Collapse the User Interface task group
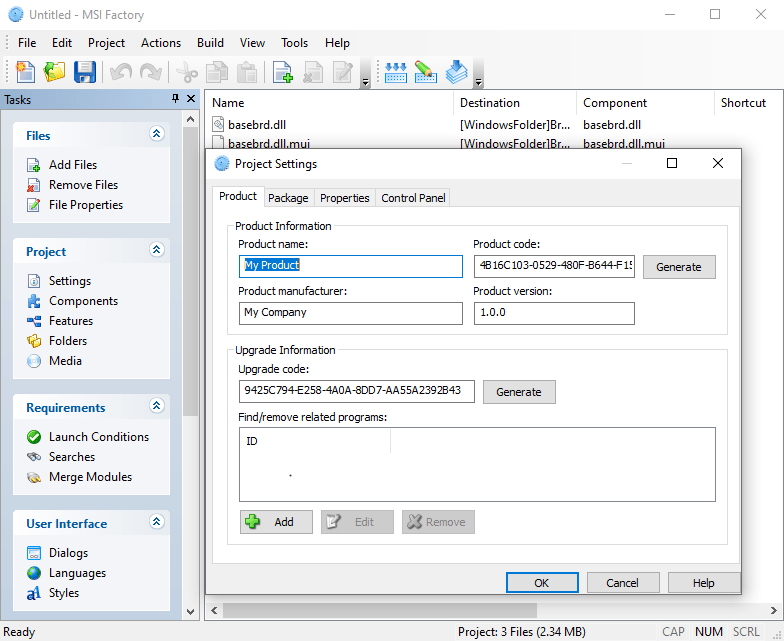Image resolution: width=784 pixels, height=641 pixels. coord(156,522)
